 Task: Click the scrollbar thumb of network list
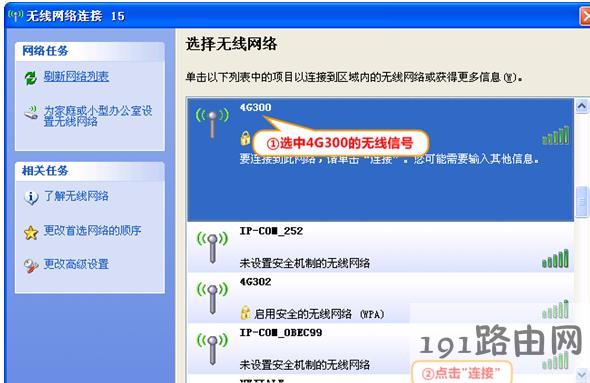(582, 202)
